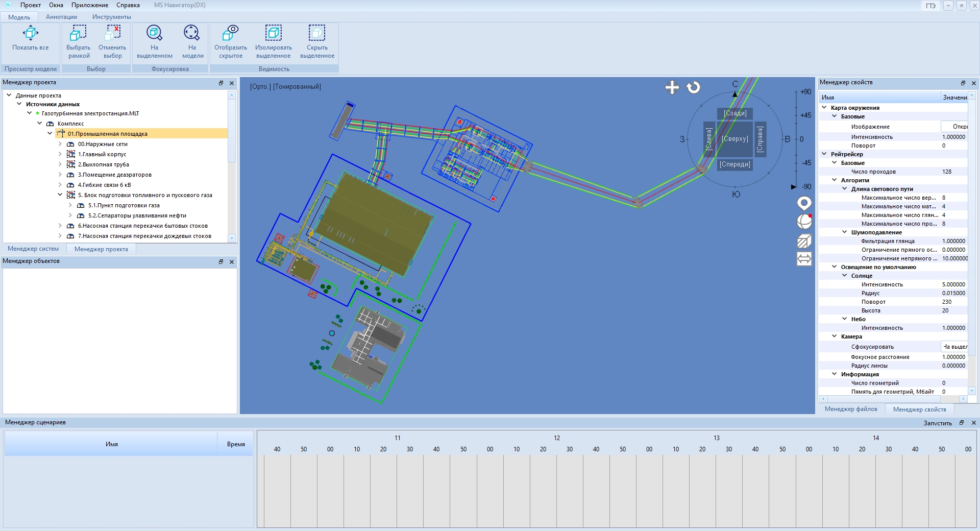This screenshot has height=531, width=980.
Task: Click the Скрыть выделенное icon
Action: coord(317,34)
